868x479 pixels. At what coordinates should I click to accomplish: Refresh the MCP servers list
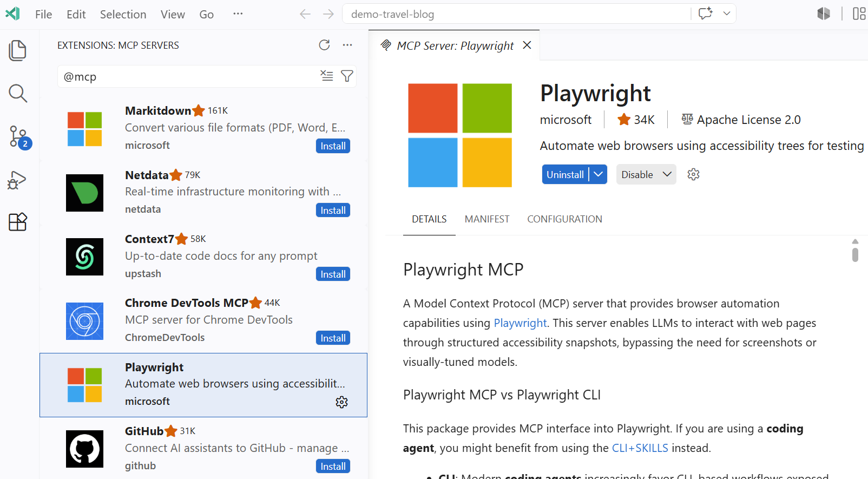[x=324, y=45]
